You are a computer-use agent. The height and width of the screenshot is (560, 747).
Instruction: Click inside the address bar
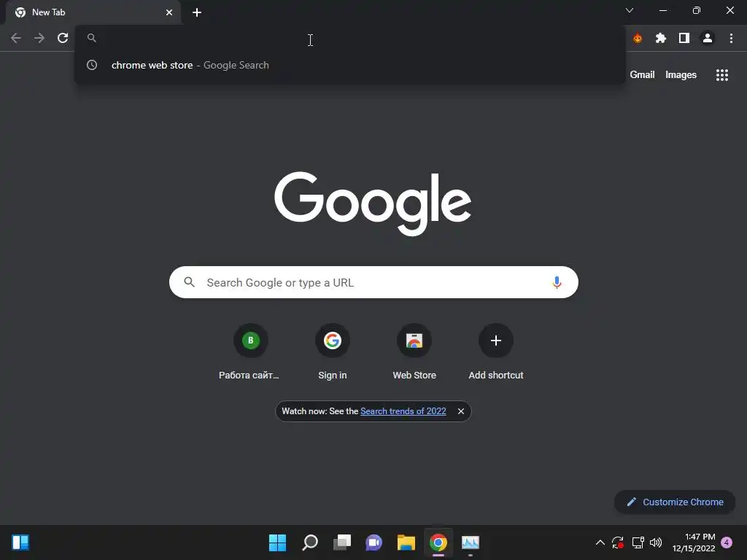(x=350, y=38)
